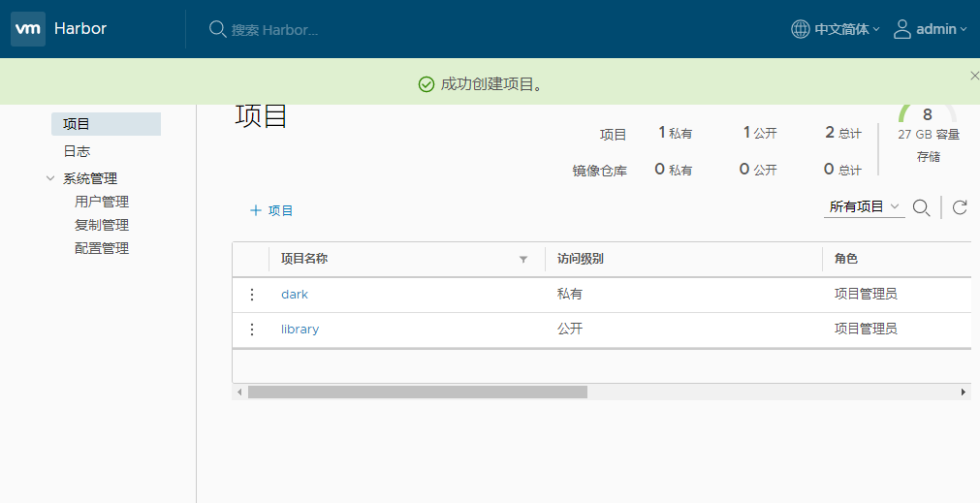Click the 项目名称 column filter icon

pyautogui.click(x=523, y=260)
